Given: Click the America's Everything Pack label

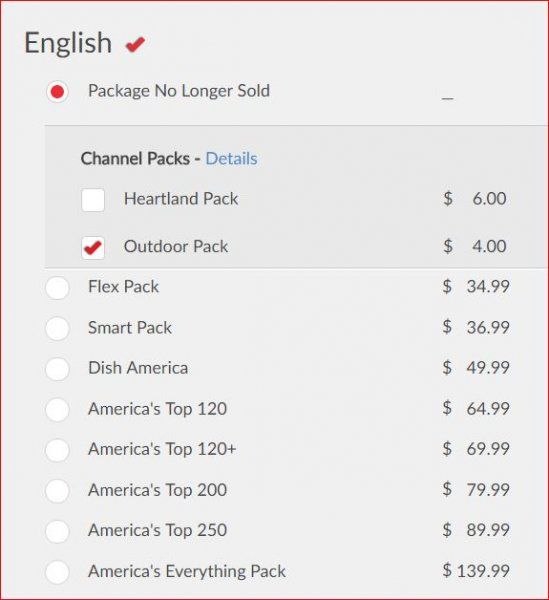Looking at the screenshot, I should [187, 571].
